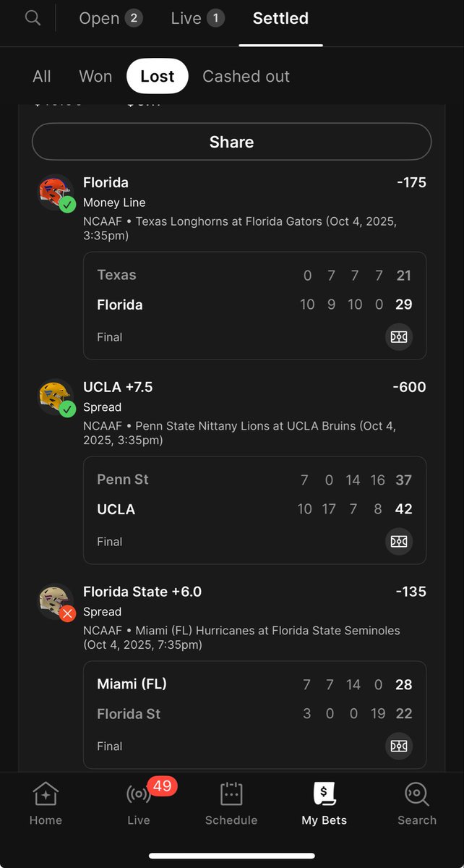The height and width of the screenshot is (868, 464).
Task: Select the Settled tab
Action: [280, 19]
